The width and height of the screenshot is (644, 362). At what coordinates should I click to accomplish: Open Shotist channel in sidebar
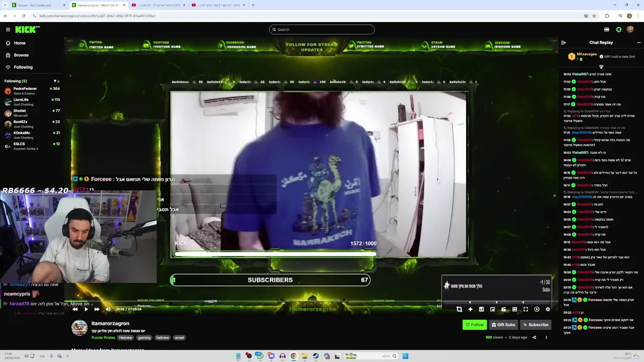[31, 113]
